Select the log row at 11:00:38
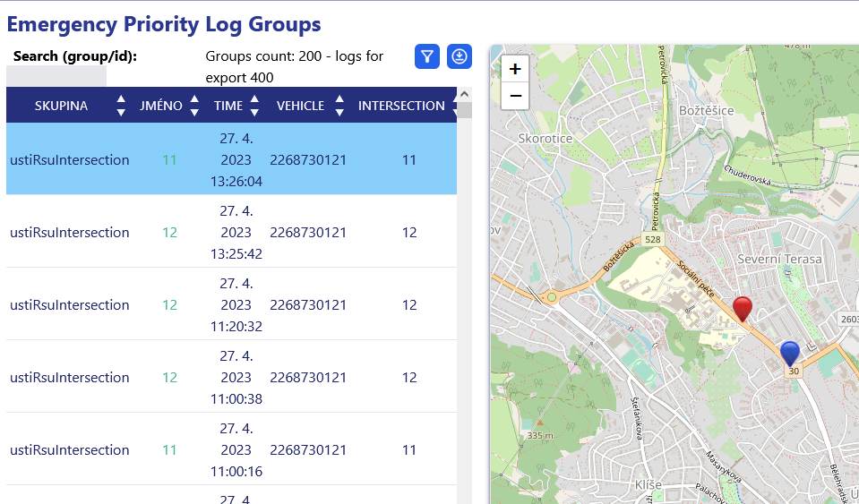Screen dimensions: 859x504 pyautogui.click(x=232, y=377)
